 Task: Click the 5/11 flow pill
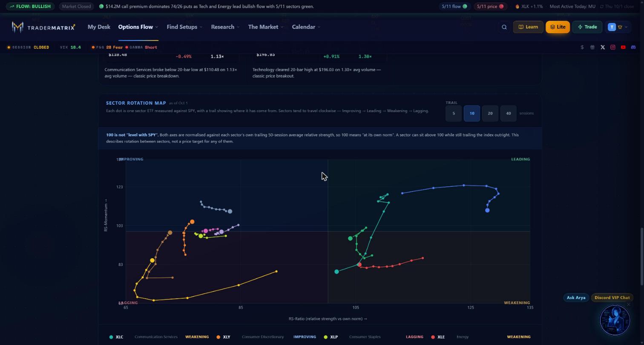pyautogui.click(x=454, y=6)
